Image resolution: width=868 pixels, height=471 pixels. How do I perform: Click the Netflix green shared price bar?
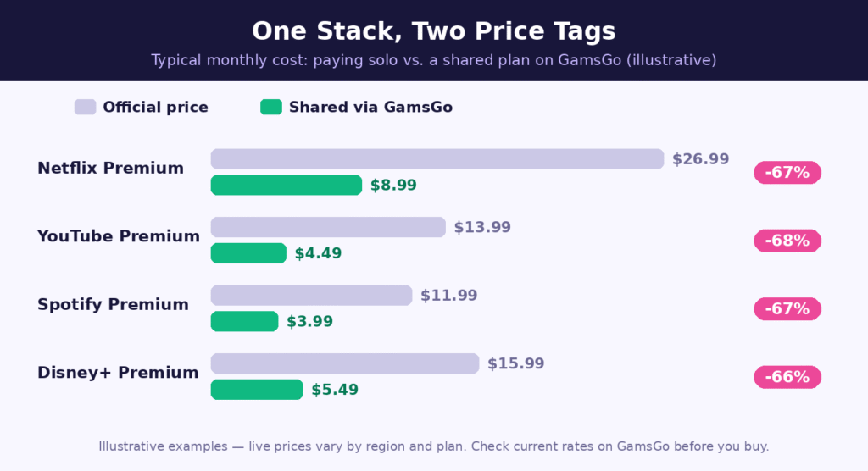(x=287, y=185)
